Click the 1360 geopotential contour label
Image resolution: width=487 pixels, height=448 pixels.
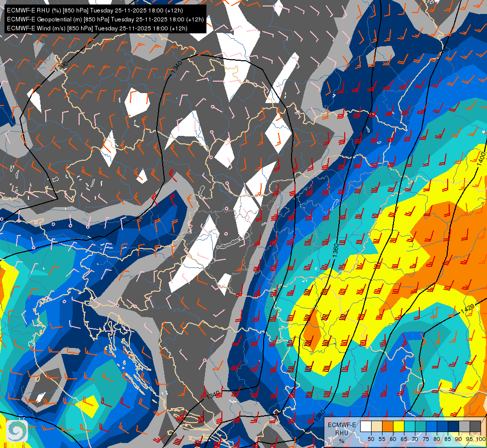coord(335,250)
